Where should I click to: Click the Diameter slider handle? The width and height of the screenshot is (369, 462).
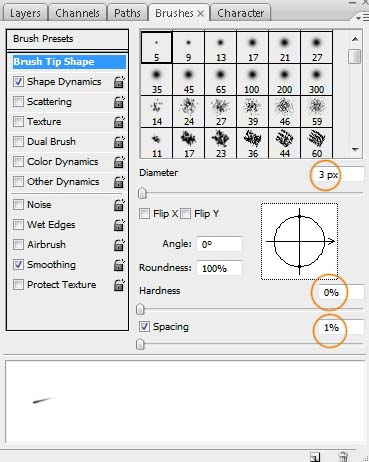(x=142, y=193)
